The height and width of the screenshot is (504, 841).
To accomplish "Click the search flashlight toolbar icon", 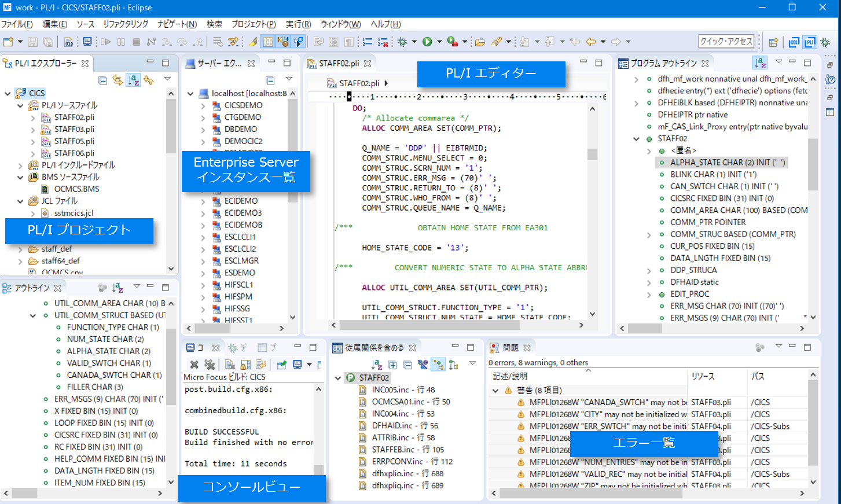I will click(x=496, y=42).
